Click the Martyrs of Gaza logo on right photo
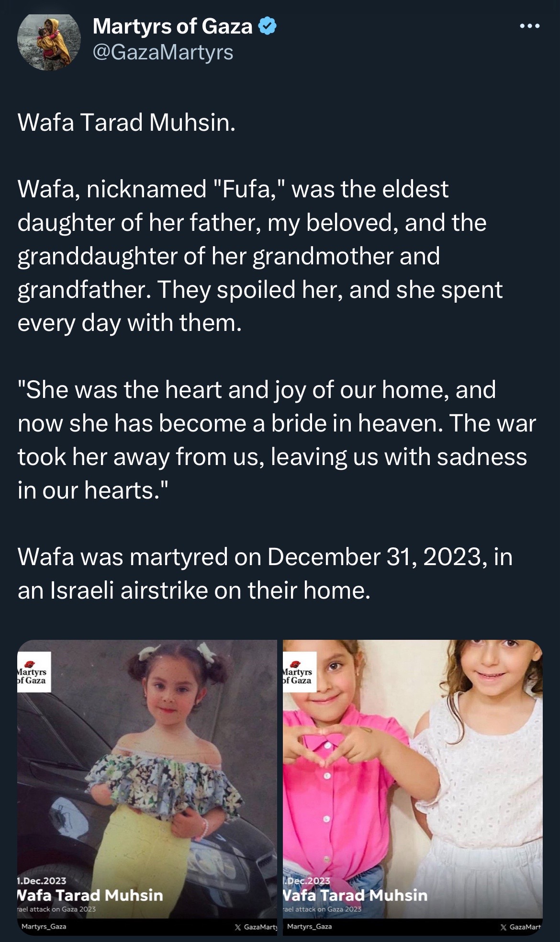560x942 pixels. pos(300,672)
